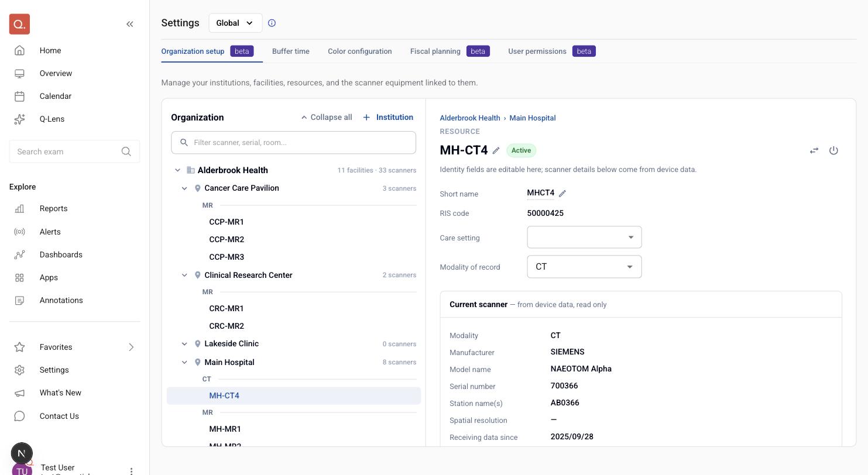
Task: Click Collapse all in Organization panel
Action: coord(327,117)
